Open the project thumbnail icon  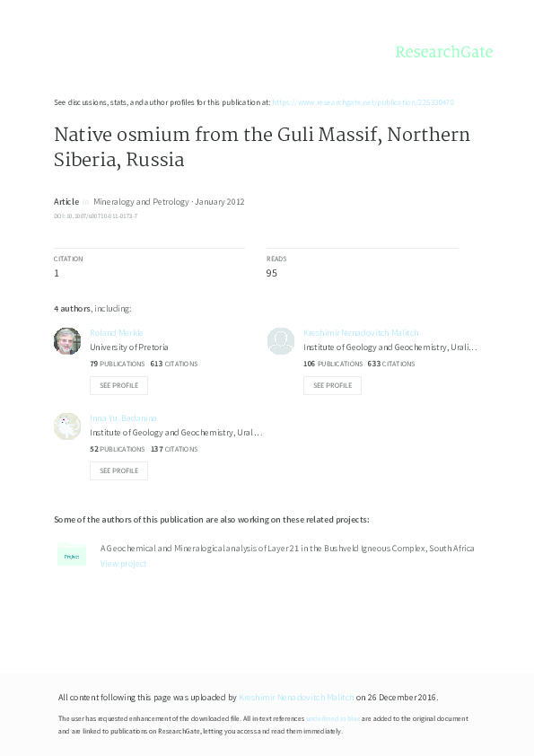tap(73, 555)
